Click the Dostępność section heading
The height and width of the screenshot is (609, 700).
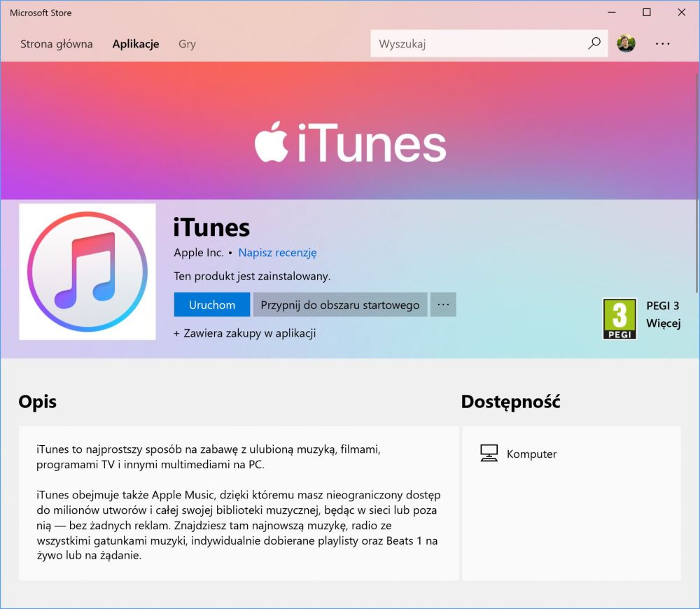(510, 402)
